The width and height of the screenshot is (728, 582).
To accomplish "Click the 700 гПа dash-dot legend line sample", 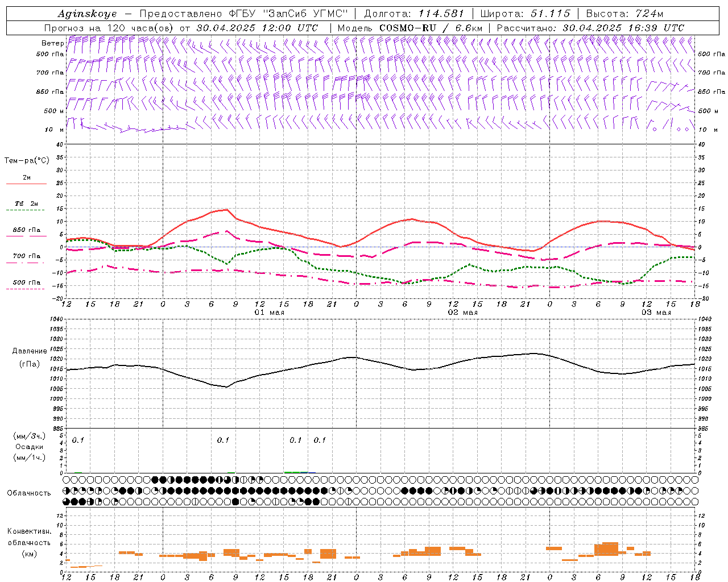I will (x=26, y=263).
